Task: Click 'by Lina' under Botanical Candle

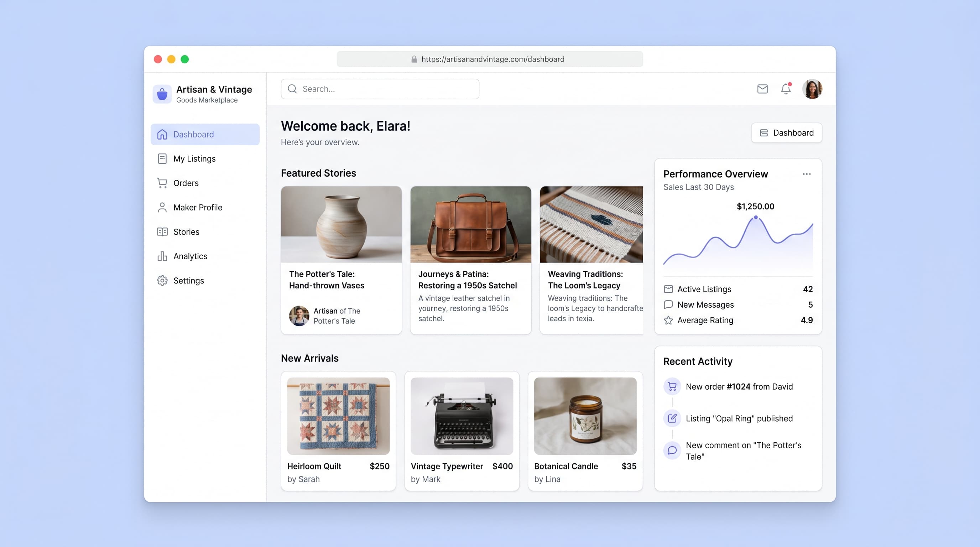Action: [547, 479]
